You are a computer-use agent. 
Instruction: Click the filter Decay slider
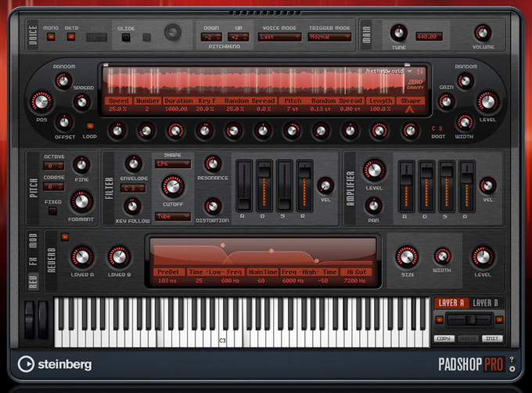[x=264, y=186]
